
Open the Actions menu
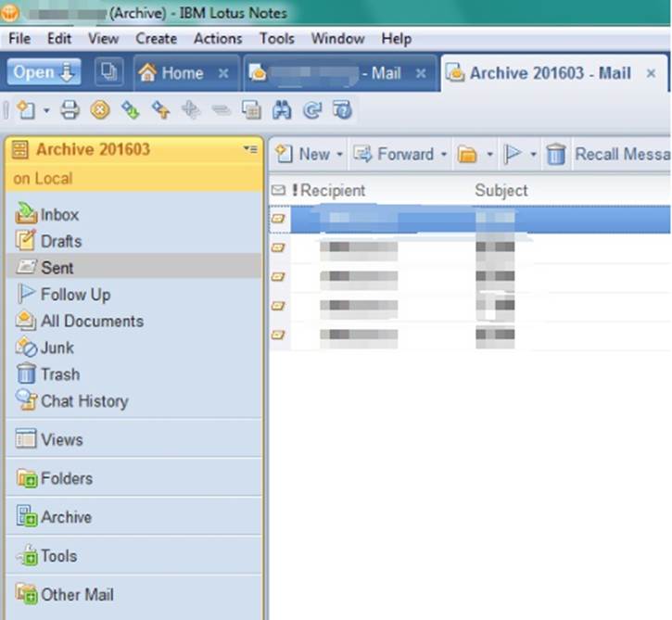coord(218,38)
